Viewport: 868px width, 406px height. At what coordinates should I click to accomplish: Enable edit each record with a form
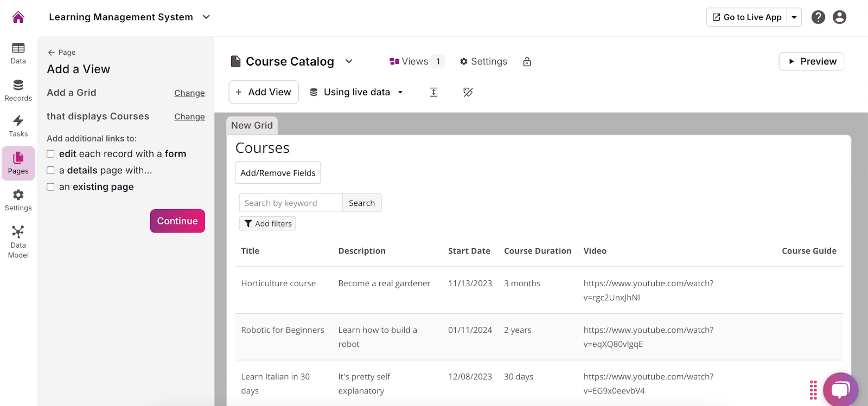pyautogui.click(x=50, y=154)
